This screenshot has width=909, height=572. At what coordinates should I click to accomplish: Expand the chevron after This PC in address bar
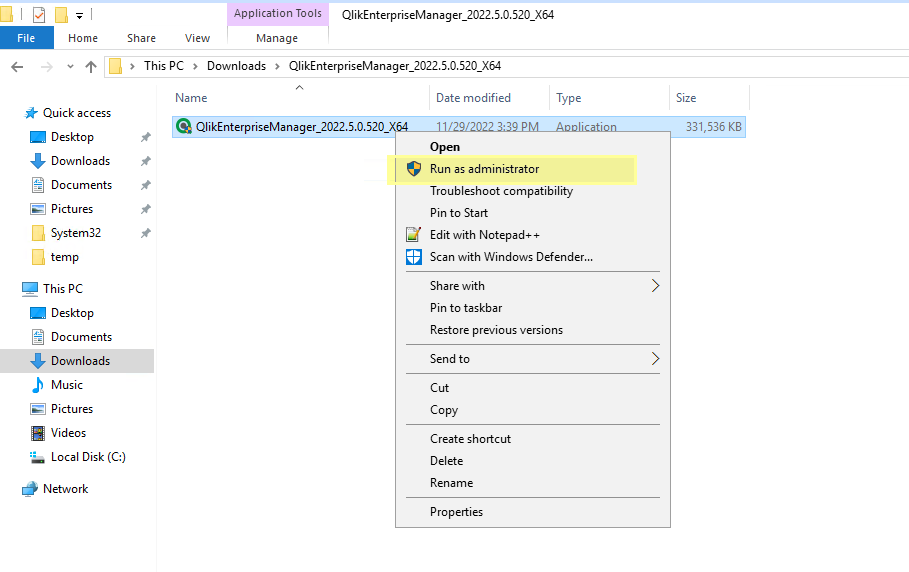(195, 66)
